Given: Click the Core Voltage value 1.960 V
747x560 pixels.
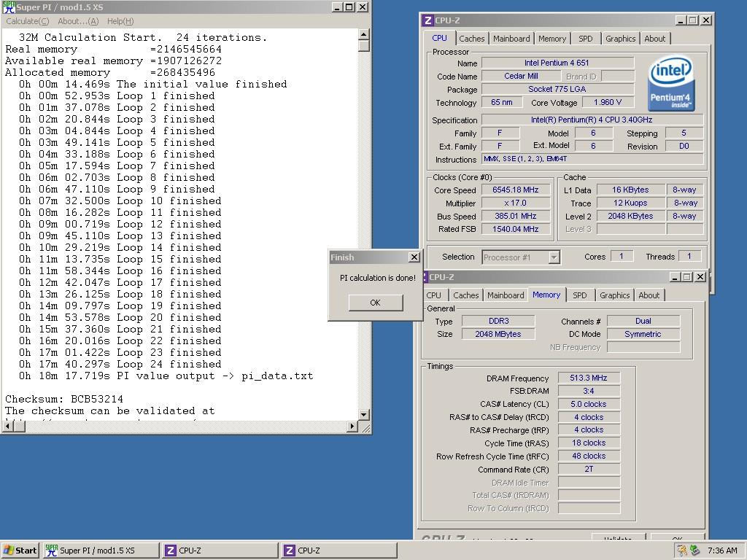Looking at the screenshot, I should click(x=608, y=102).
